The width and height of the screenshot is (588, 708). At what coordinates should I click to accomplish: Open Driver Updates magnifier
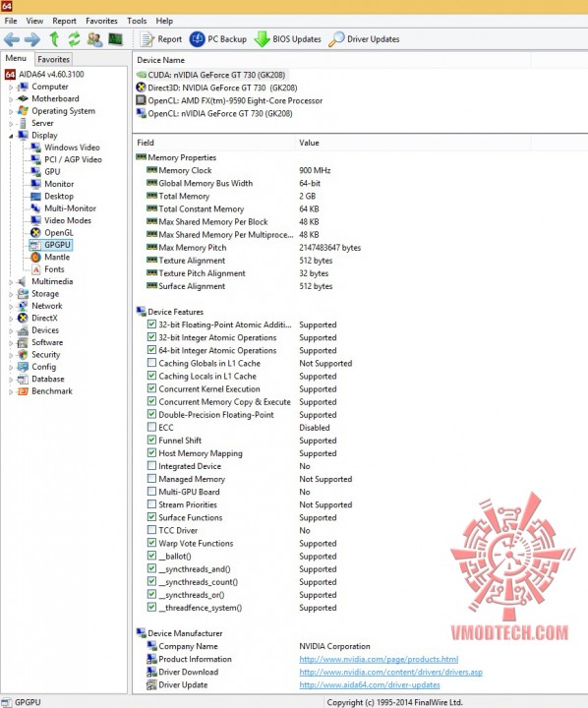click(364, 39)
